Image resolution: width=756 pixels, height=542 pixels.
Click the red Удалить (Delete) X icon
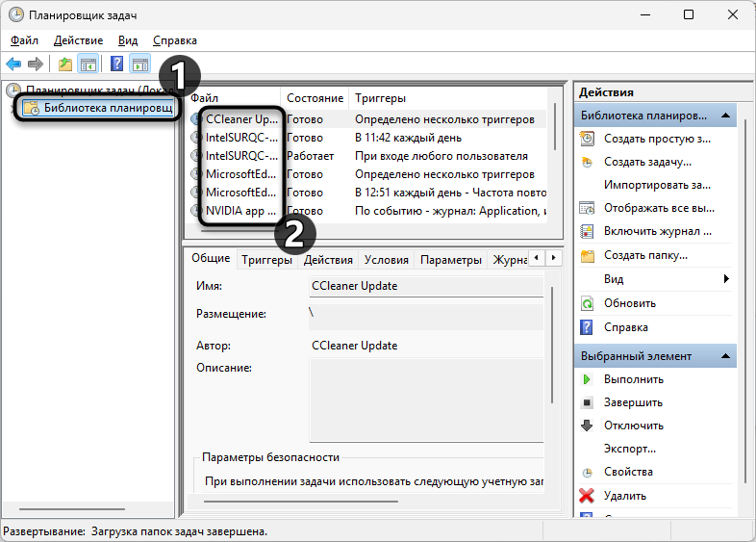pyautogui.click(x=587, y=496)
